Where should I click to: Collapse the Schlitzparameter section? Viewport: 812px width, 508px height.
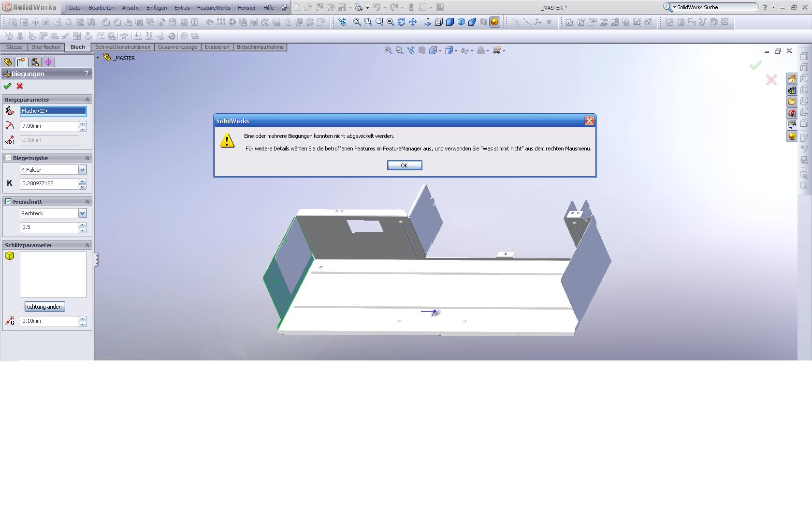pyautogui.click(x=87, y=245)
